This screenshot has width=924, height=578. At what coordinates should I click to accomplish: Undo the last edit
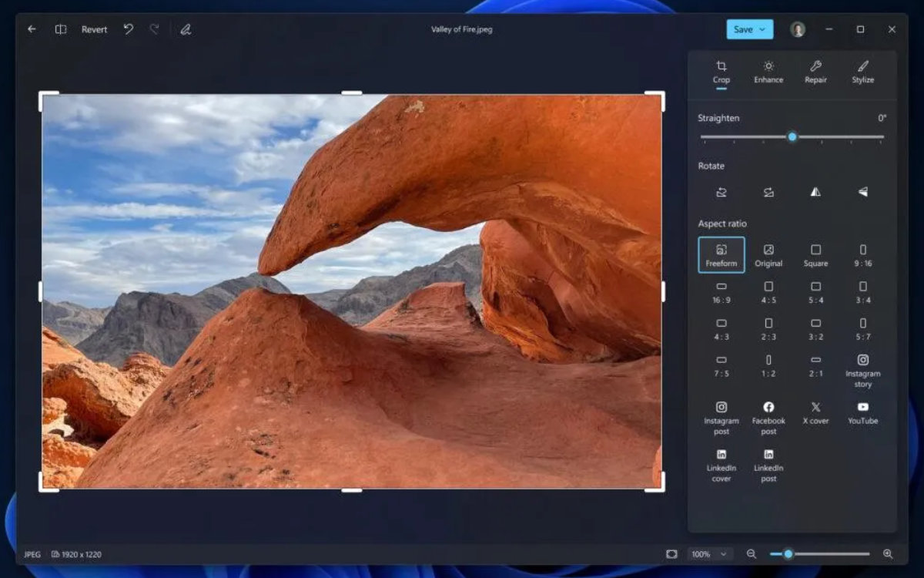point(129,29)
